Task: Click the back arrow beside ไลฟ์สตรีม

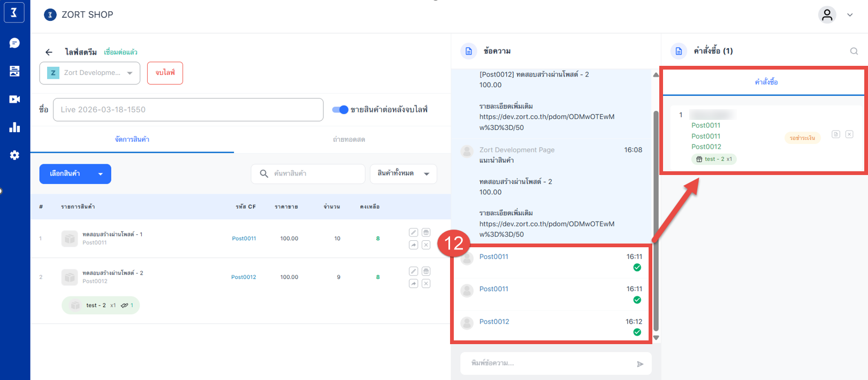Action: pyautogui.click(x=49, y=52)
